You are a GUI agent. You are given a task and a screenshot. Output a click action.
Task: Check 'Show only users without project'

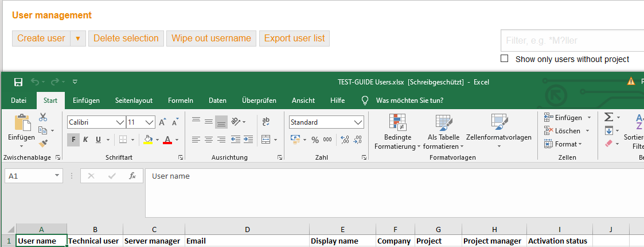click(x=504, y=59)
